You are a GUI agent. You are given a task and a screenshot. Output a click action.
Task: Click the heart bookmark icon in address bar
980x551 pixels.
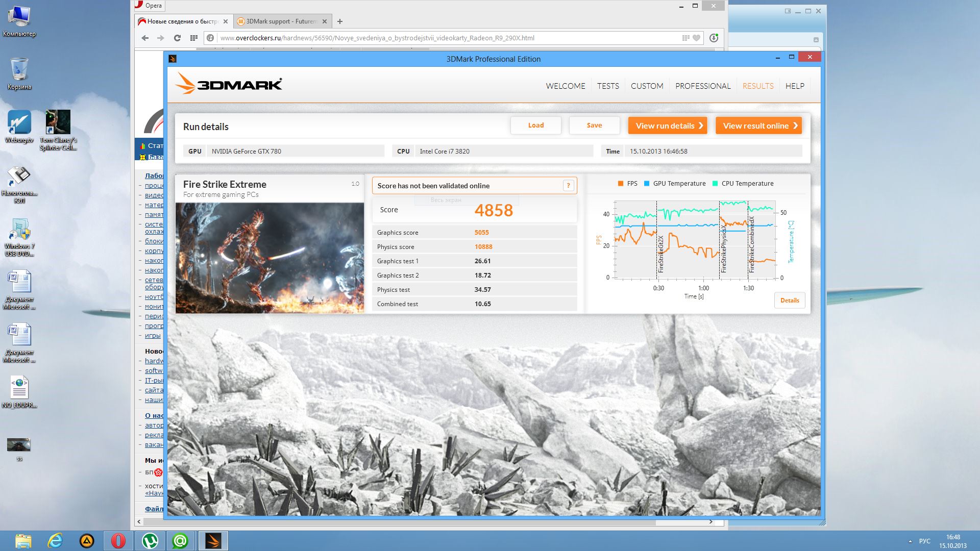tap(696, 38)
